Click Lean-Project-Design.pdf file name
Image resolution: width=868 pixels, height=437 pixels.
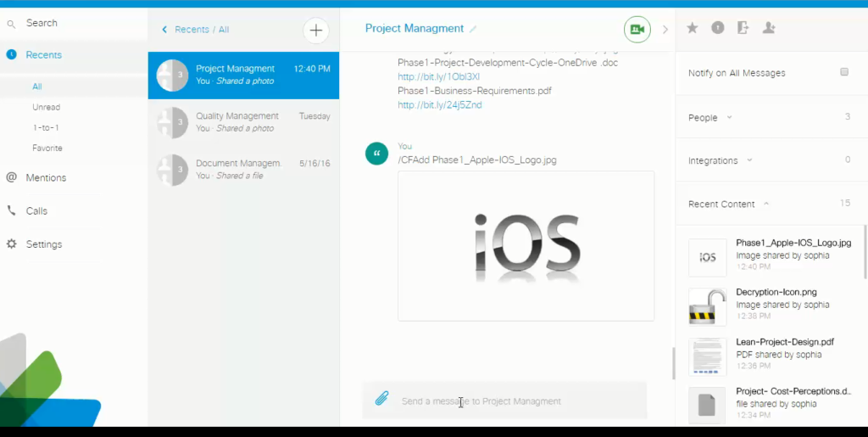[x=785, y=342]
